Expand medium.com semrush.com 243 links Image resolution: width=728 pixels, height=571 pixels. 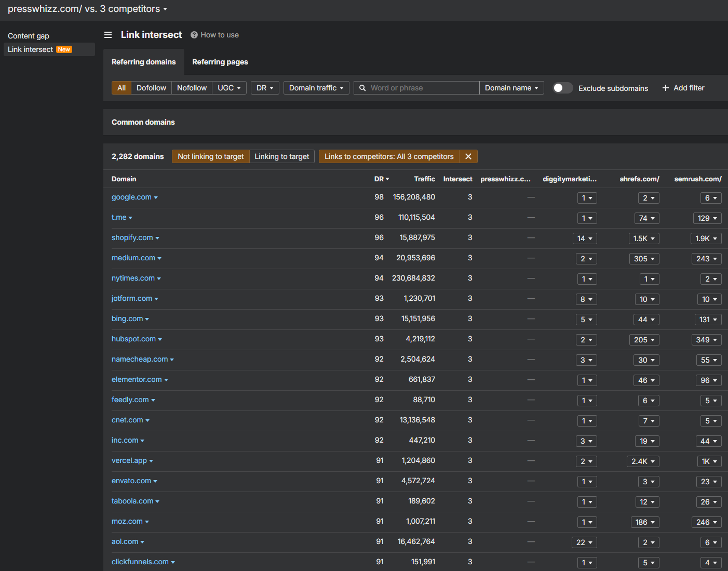pyautogui.click(x=707, y=259)
